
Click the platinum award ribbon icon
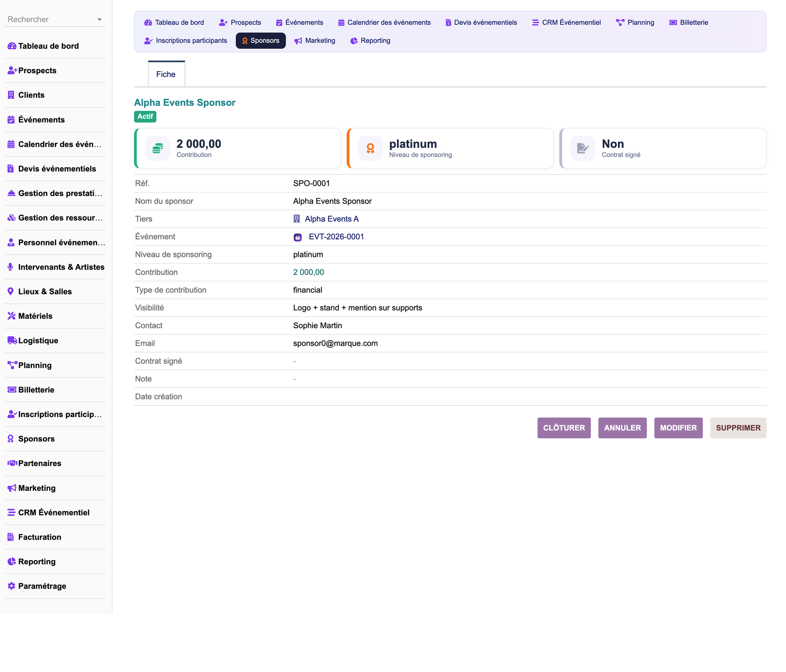[370, 148]
